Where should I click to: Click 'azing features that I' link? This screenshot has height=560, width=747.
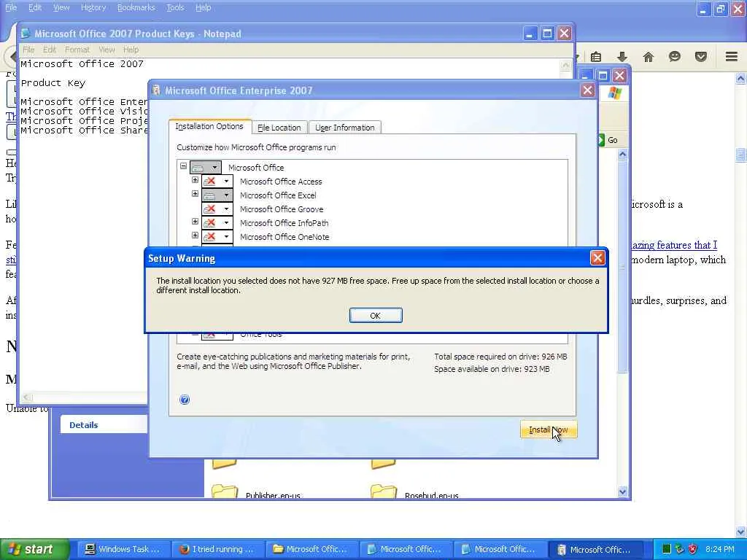coord(673,245)
